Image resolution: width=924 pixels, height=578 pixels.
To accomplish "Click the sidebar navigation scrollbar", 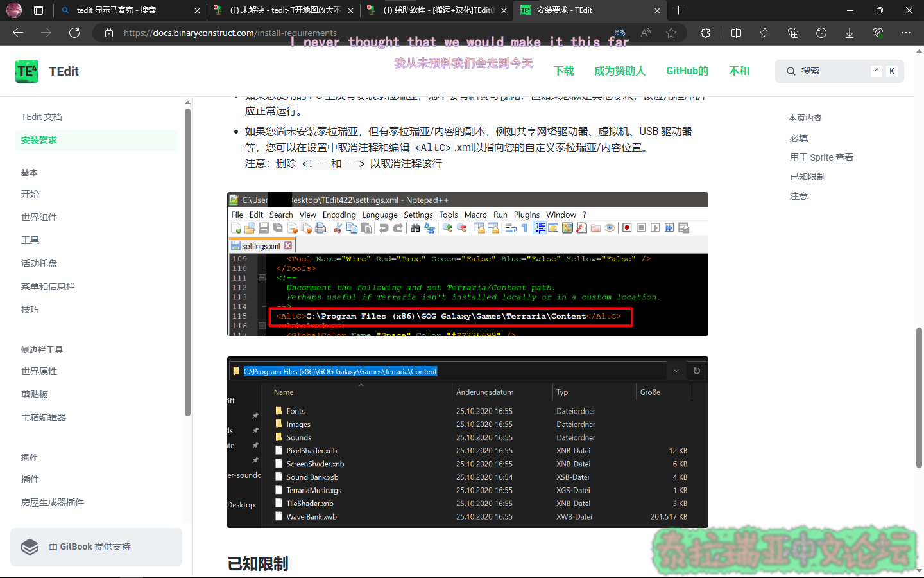I will (187, 262).
